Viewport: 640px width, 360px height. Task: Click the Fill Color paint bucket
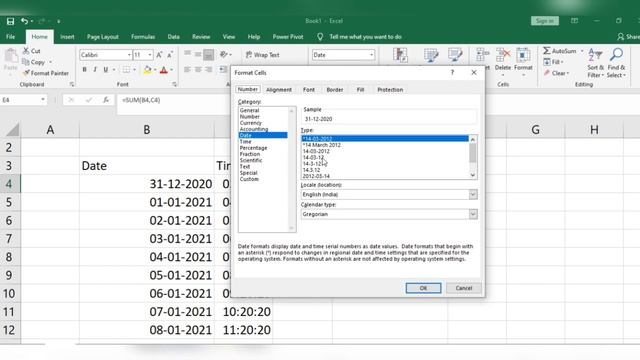pyautogui.click(x=147, y=70)
